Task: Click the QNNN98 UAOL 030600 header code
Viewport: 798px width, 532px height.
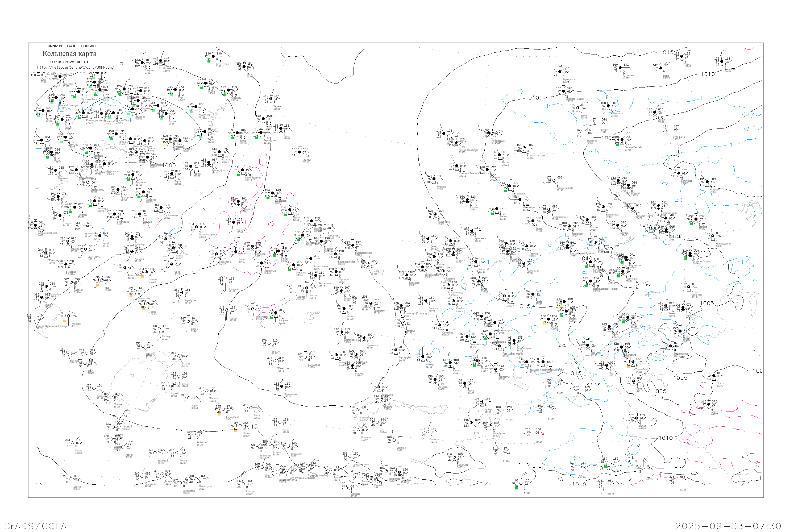Action: coord(72,46)
